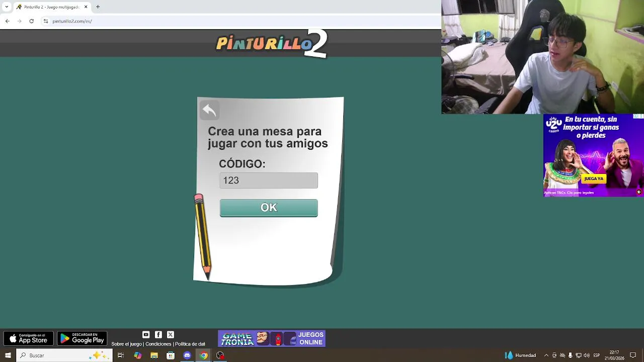Open the 'Condiciones' link
644x362 pixels.
click(x=158, y=344)
